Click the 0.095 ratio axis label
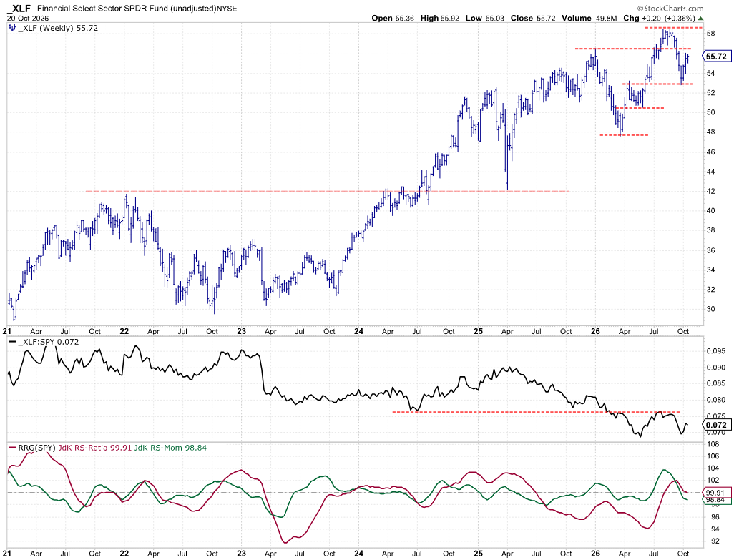The image size is (739, 560). pyautogui.click(x=715, y=351)
